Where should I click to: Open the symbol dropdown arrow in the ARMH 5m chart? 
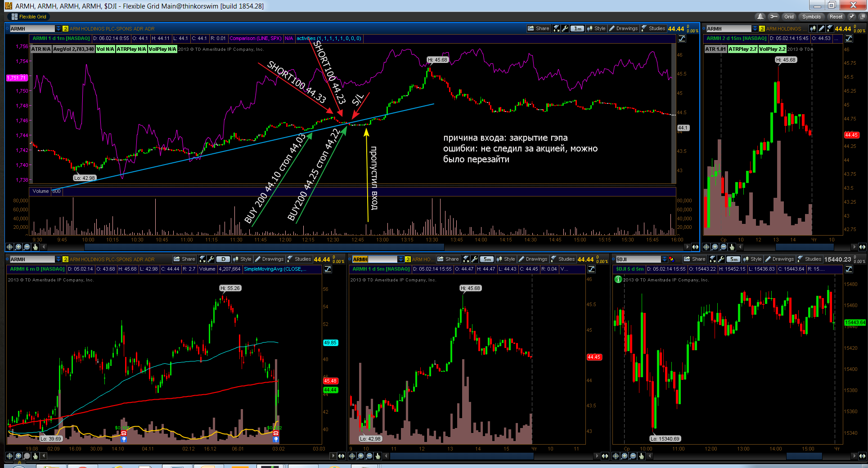click(400, 259)
